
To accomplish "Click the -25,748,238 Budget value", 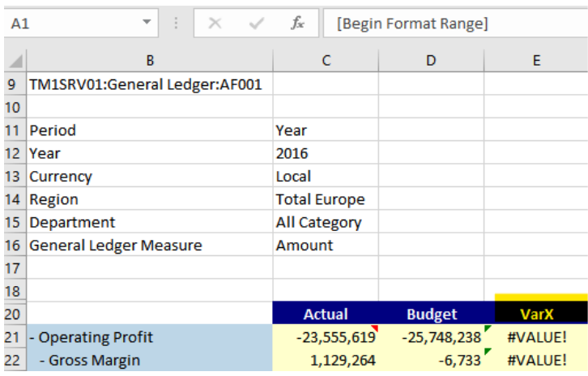I will click(x=431, y=337).
